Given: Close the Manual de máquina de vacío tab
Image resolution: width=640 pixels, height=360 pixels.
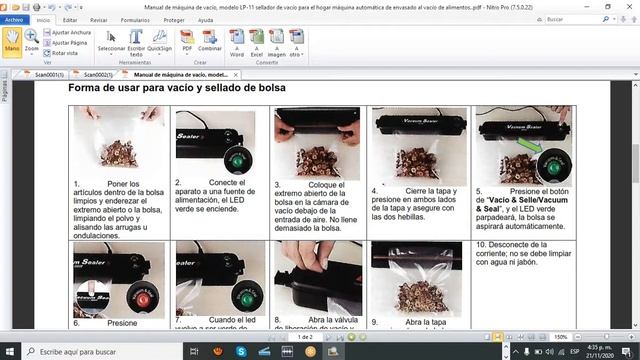Looking at the screenshot, I should pyautogui.click(x=236, y=75).
